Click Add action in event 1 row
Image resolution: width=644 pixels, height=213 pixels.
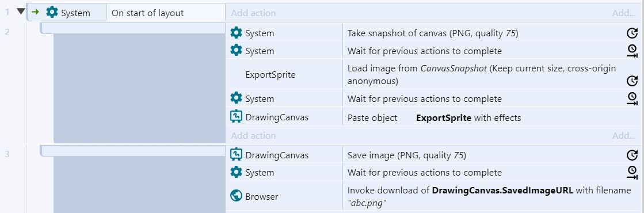(253, 13)
